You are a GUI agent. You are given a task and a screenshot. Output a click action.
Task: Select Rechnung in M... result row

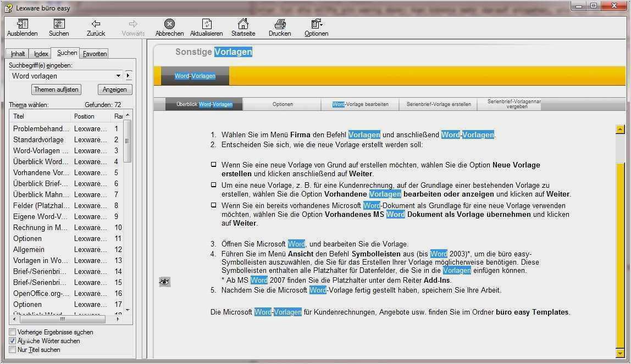coord(67,227)
